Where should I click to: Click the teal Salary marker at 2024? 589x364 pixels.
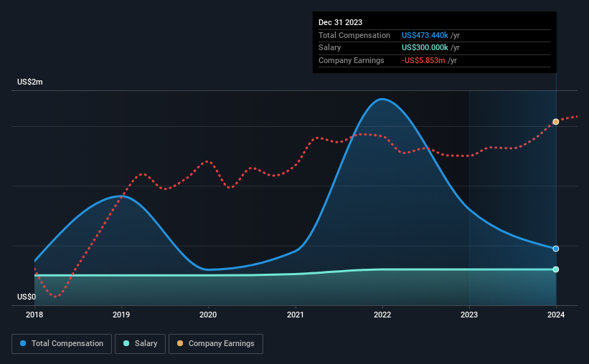coord(555,269)
